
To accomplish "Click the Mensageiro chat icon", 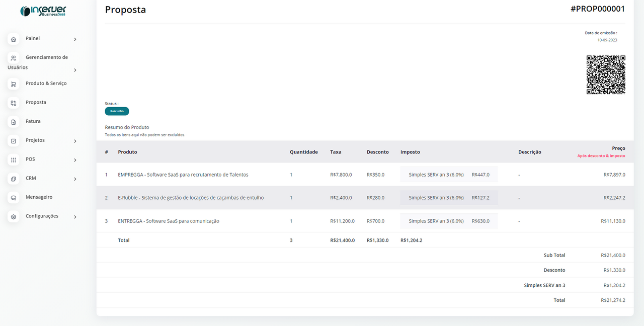I will pos(14,198).
